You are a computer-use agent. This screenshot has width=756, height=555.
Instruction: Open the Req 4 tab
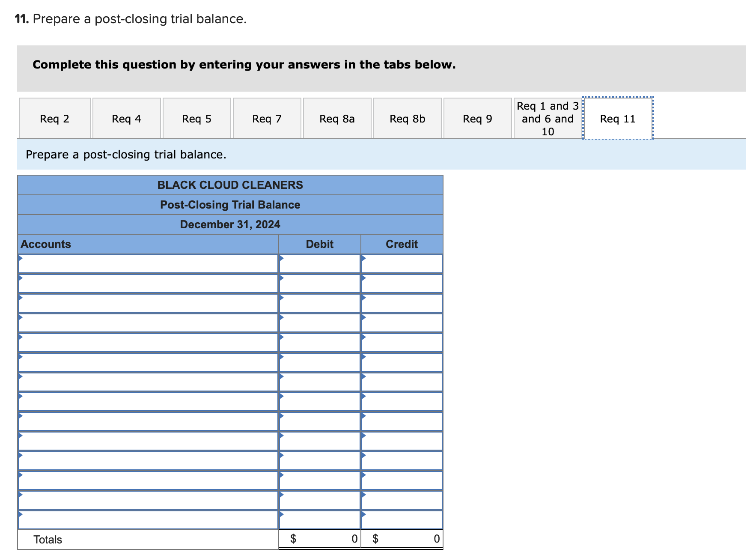[126, 118]
